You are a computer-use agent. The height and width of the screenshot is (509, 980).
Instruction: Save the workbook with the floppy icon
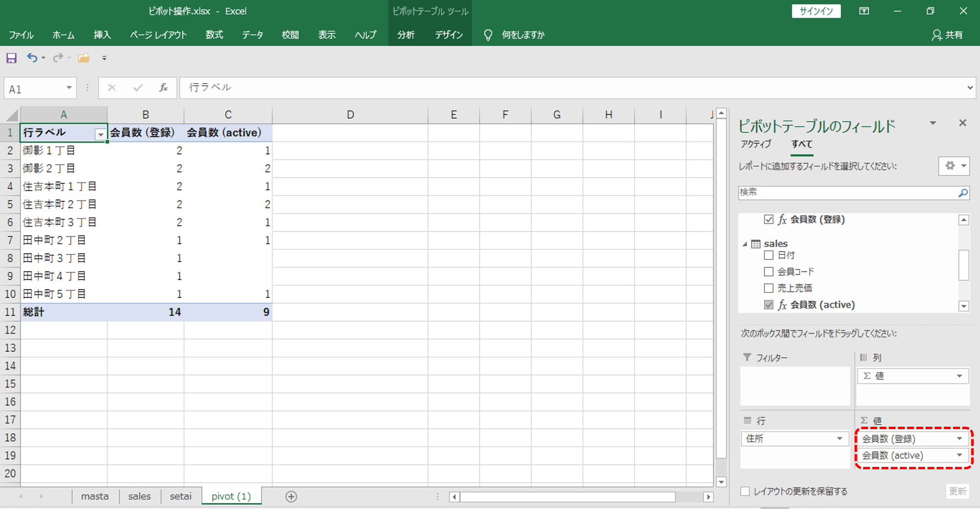pos(11,58)
